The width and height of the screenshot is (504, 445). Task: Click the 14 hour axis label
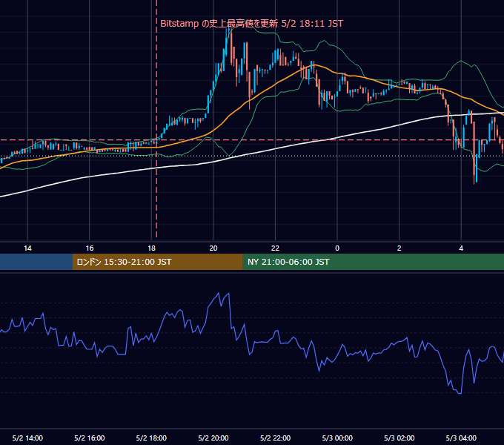[27, 248]
